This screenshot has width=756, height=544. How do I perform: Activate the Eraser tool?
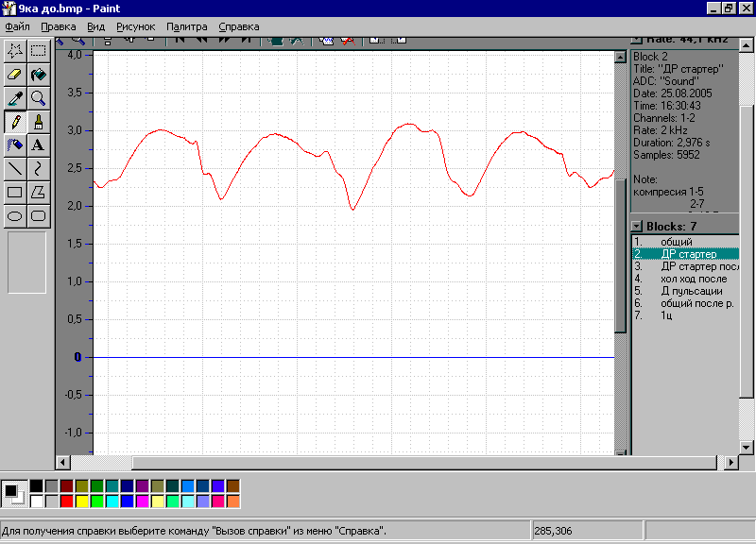pyautogui.click(x=15, y=75)
